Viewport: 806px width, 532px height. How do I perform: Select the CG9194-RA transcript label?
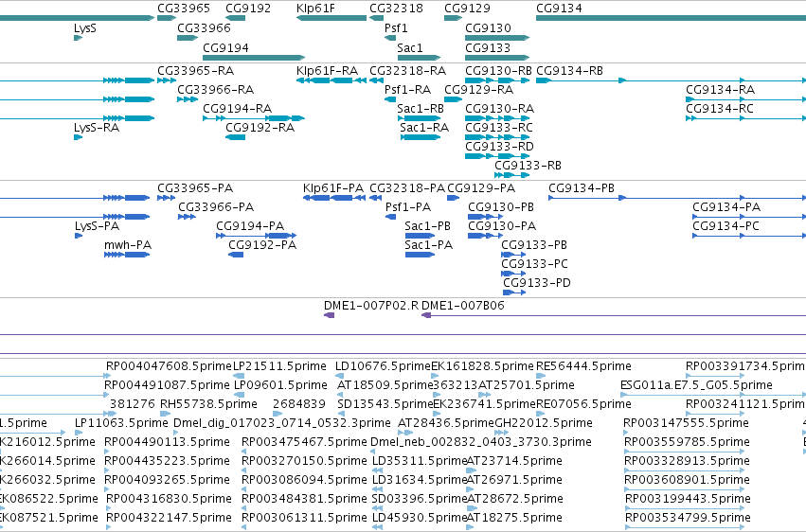(x=238, y=108)
